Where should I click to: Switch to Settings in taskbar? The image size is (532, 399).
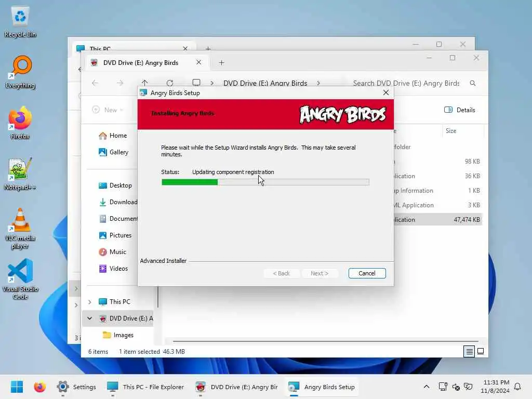(76, 387)
